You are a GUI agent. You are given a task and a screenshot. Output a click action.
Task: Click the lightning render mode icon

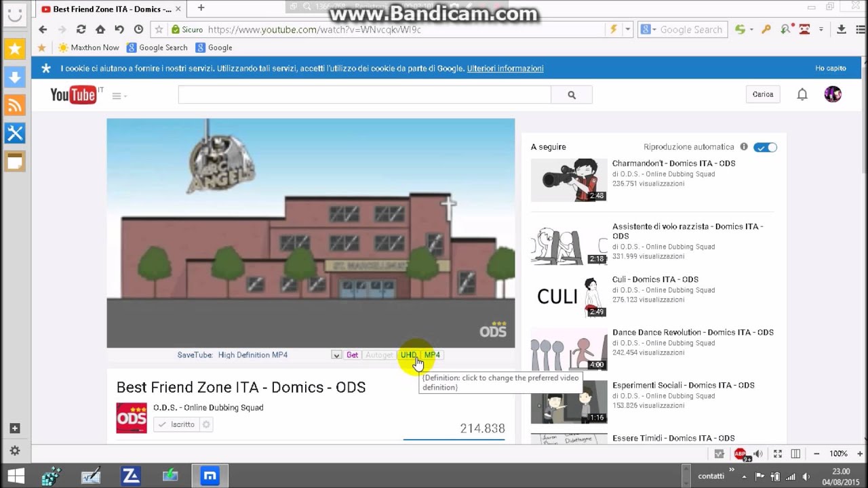[614, 29]
